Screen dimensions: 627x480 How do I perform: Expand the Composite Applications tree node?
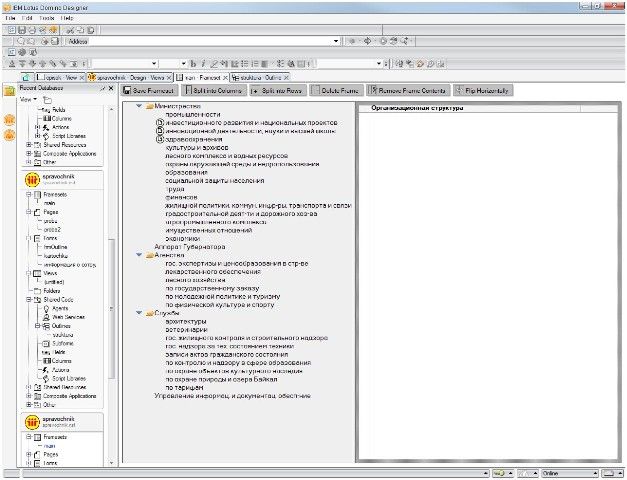pos(29,153)
